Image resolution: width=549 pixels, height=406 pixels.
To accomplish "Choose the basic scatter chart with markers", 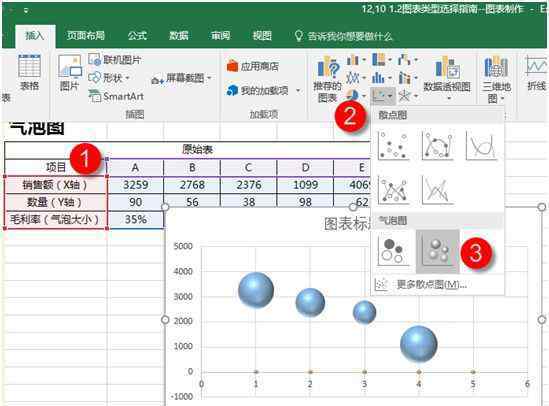I will coord(394,145).
